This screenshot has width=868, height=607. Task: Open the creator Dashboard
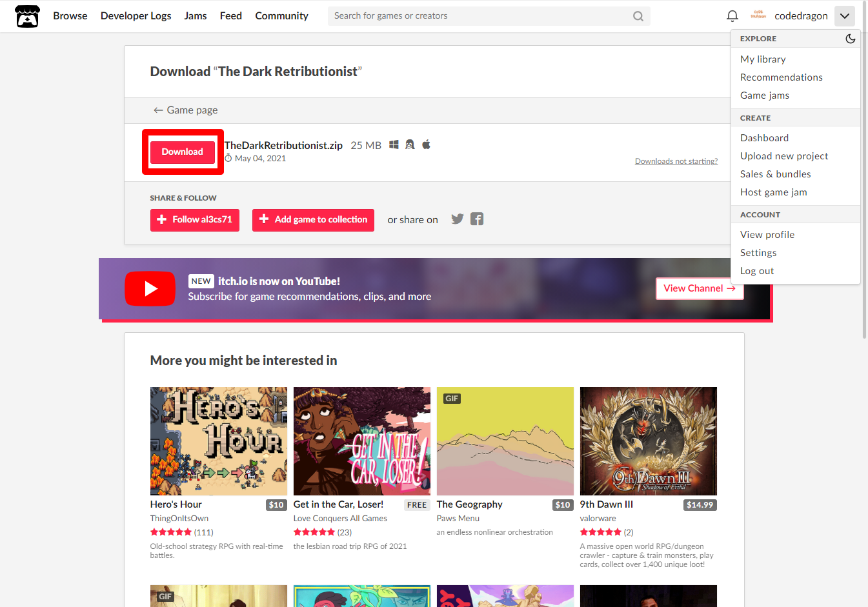coord(764,138)
